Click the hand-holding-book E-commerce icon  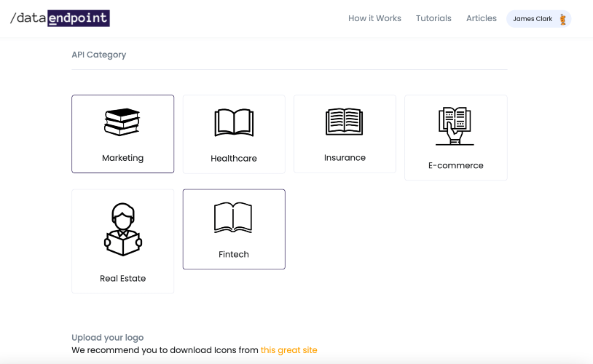[455, 126]
